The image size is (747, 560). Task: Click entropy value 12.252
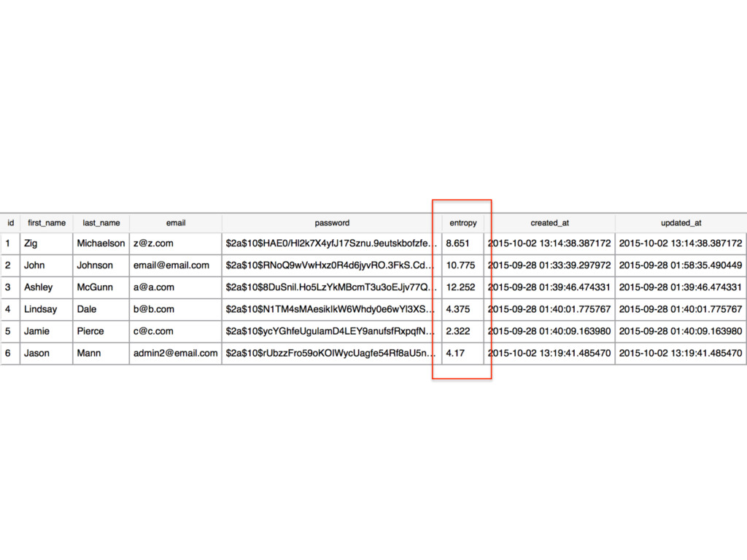pyautogui.click(x=463, y=287)
